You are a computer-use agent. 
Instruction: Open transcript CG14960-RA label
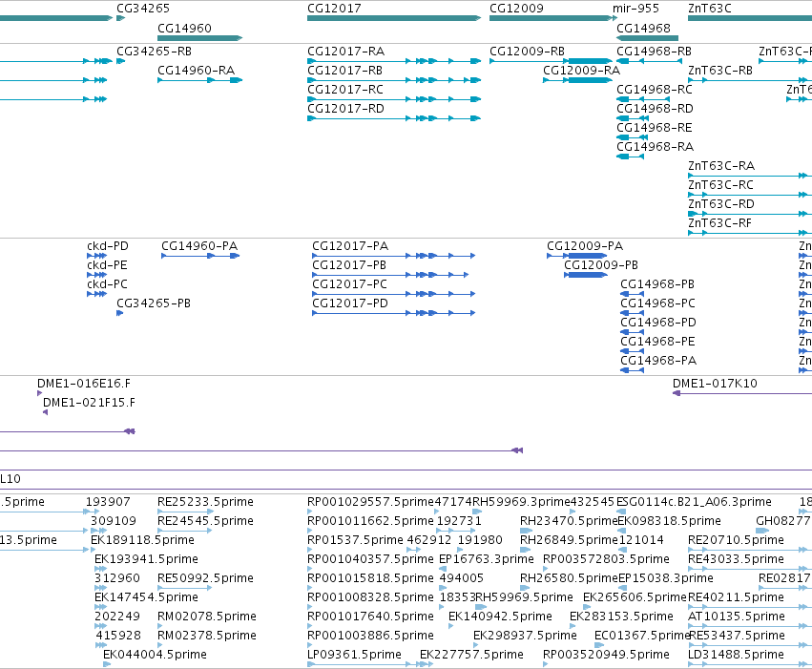pos(196,71)
